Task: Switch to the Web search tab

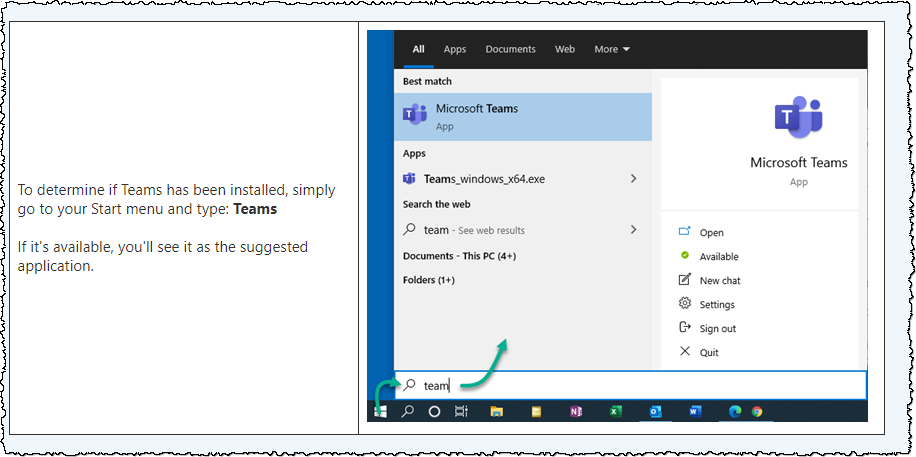Action: tap(564, 49)
